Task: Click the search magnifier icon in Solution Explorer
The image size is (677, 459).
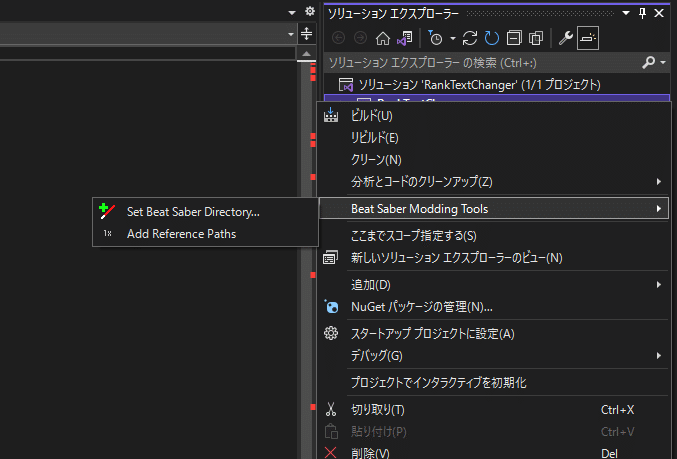Action: coord(648,63)
